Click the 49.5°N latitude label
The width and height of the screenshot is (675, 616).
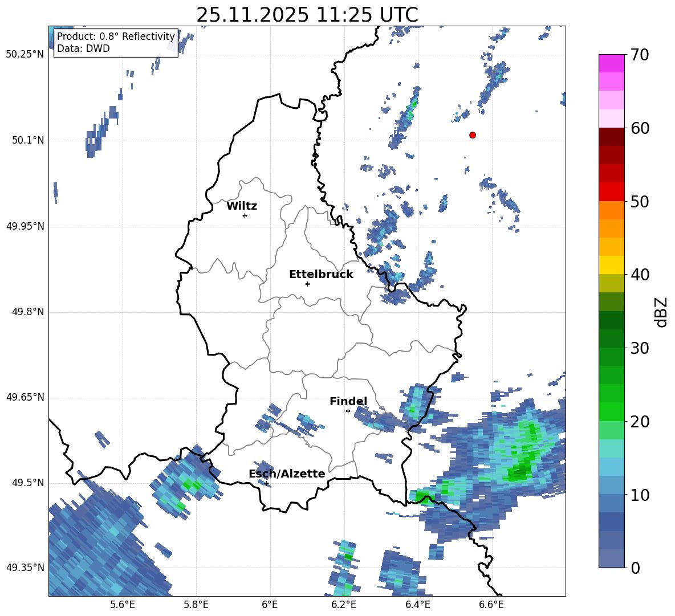[x=27, y=483]
